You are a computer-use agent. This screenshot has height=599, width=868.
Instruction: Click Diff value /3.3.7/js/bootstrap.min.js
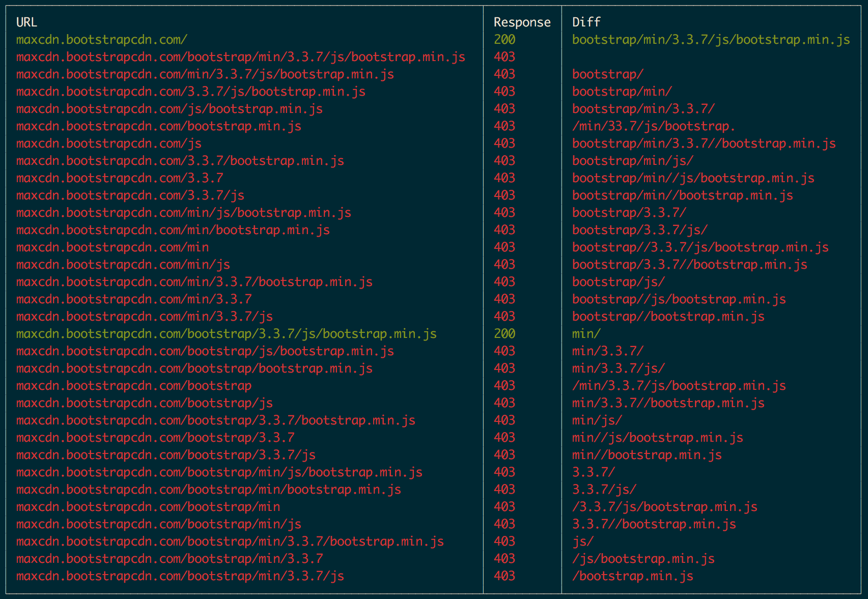665,507
